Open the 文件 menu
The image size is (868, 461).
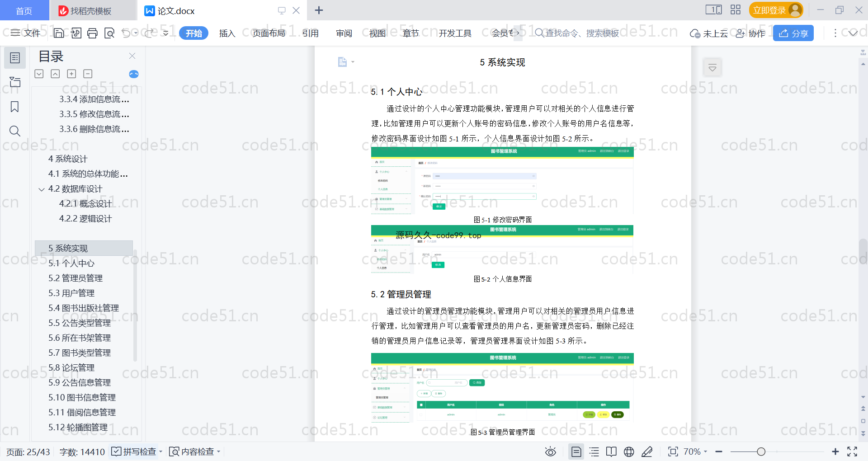[x=26, y=33]
